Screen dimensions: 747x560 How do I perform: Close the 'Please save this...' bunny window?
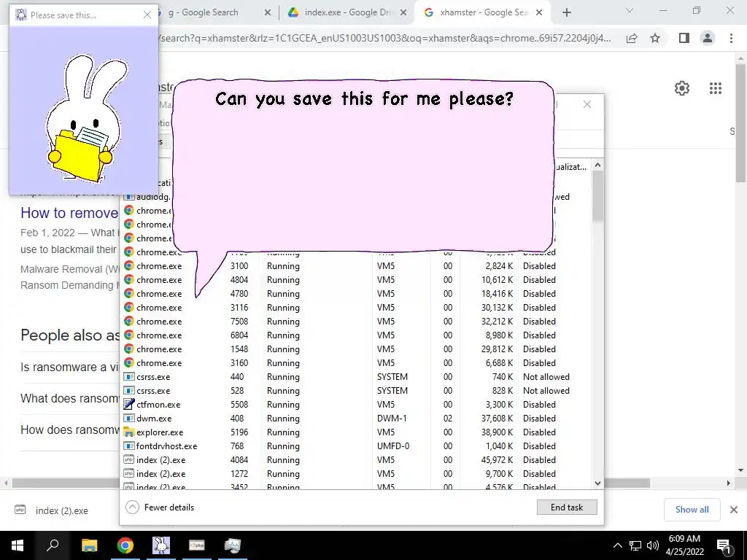147,15
